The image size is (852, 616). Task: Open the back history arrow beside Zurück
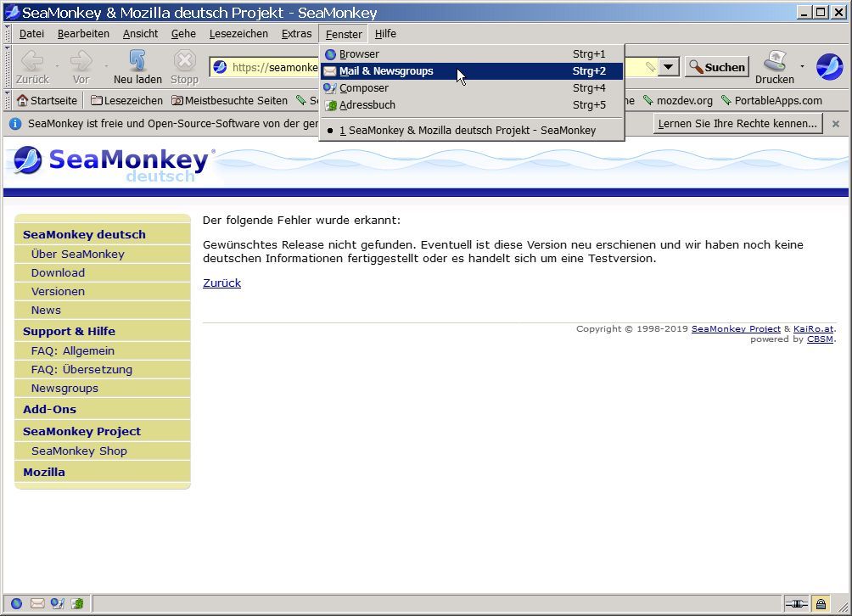(57, 66)
